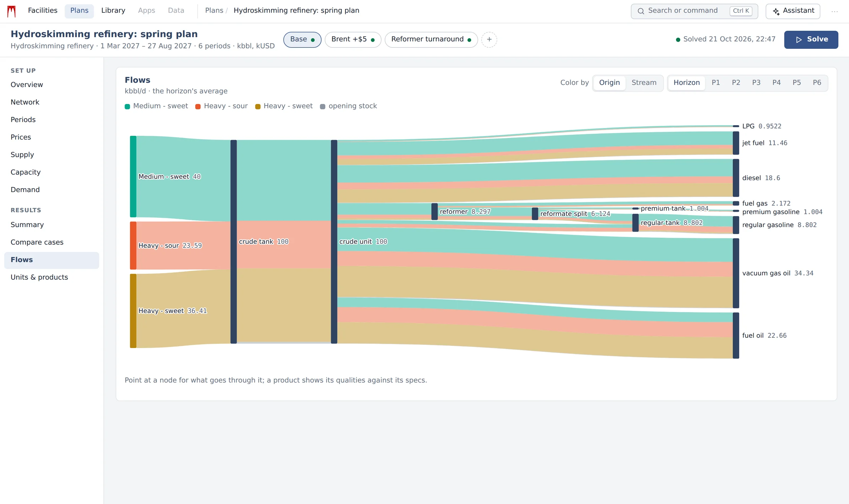The height and width of the screenshot is (504, 849).
Task: Click the reformer node in the diagram
Action: pyautogui.click(x=434, y=212)
